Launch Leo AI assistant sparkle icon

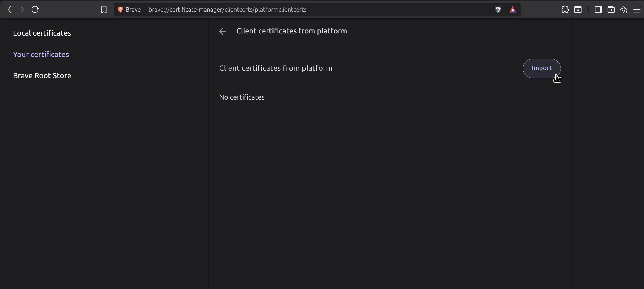click(x=624, y=10)
